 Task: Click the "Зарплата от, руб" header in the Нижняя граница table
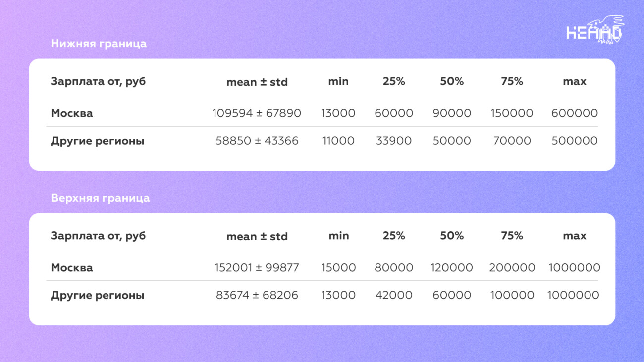tap(98, 82)
